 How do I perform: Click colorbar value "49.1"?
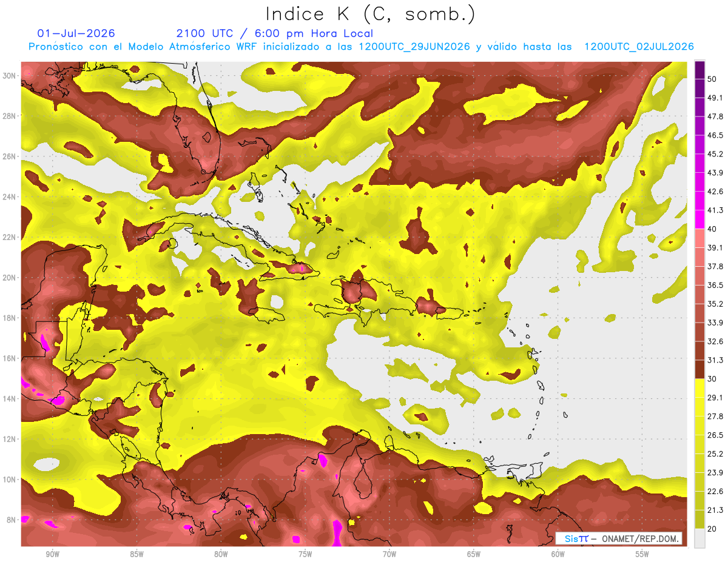(x=715, y=98)
